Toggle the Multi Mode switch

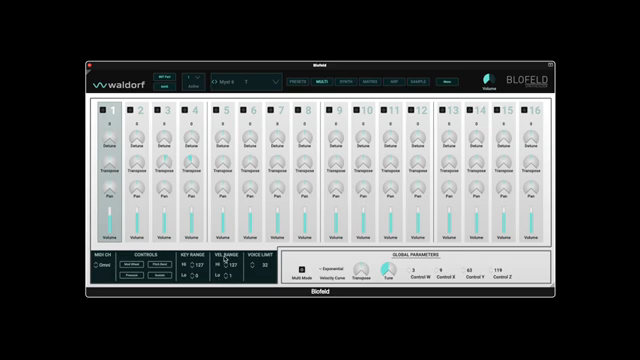point(302,269)
